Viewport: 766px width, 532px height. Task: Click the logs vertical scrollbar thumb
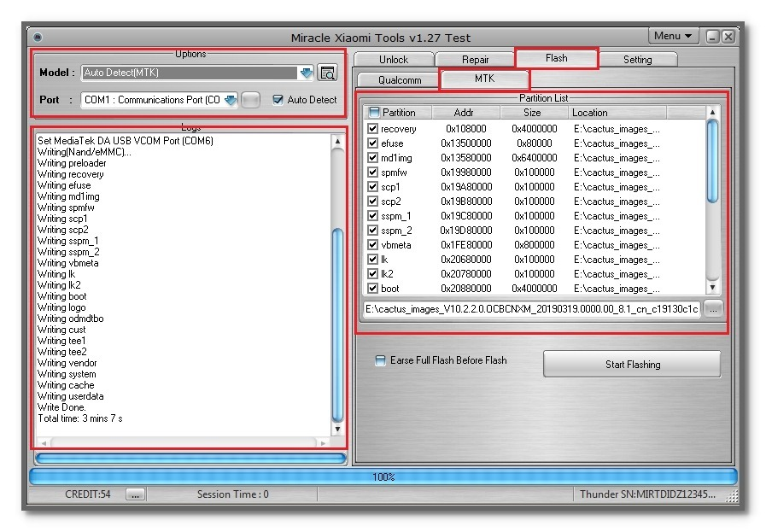click(337, 324)
